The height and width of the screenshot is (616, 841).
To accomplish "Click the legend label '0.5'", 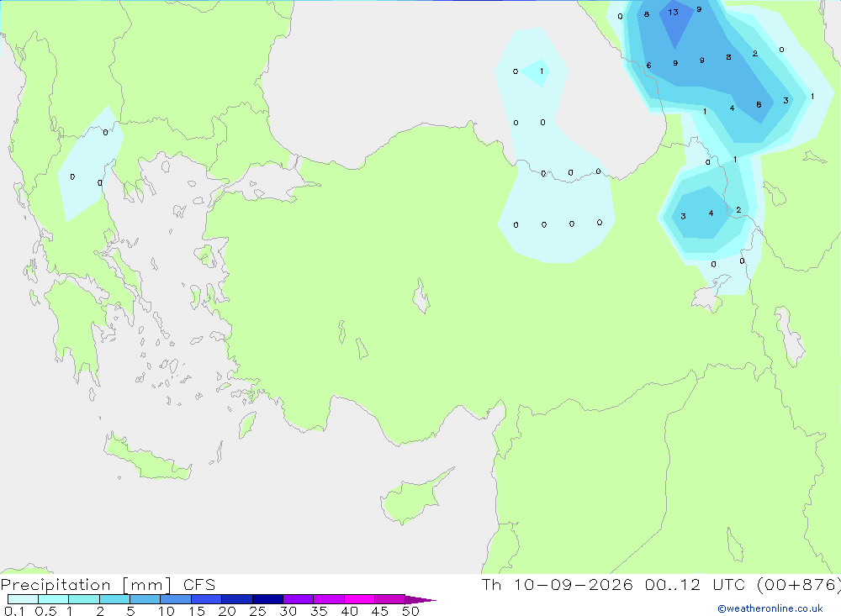I will point(45,611).
